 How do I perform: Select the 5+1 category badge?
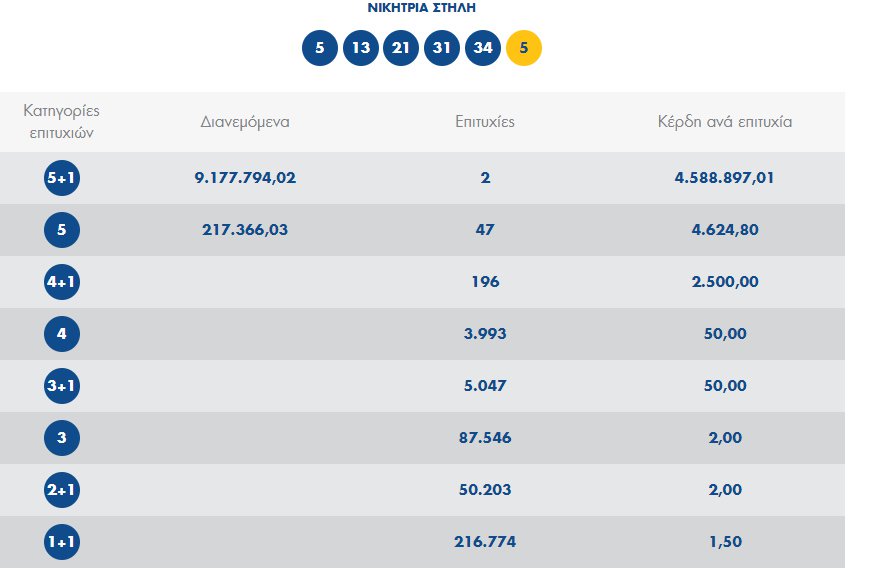point(62,178)
